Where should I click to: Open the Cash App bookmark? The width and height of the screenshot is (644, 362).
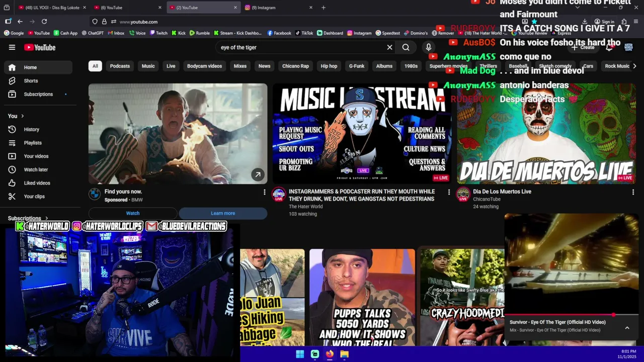[x=65, y=33]
